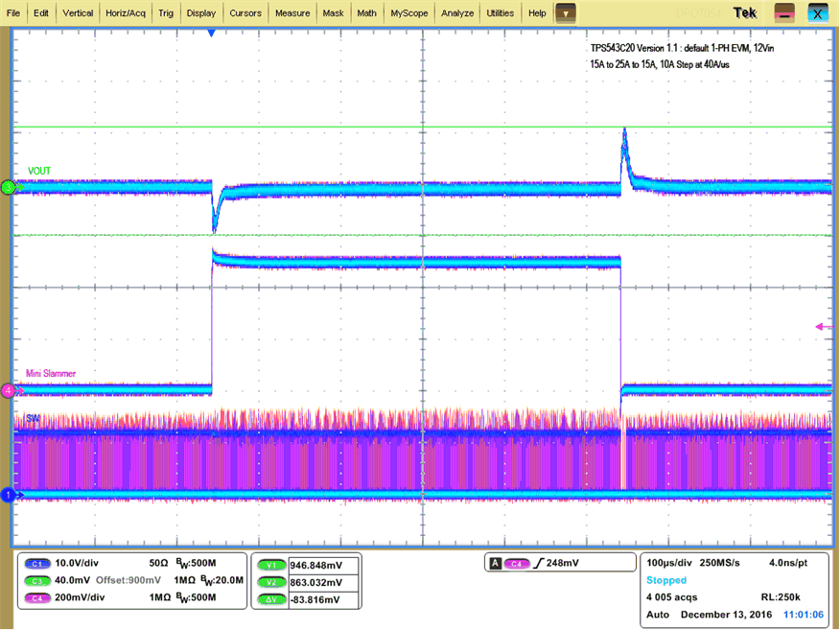Open the Measure menu
The width and height of the screenshot is (840, 630).
[292, 12]
